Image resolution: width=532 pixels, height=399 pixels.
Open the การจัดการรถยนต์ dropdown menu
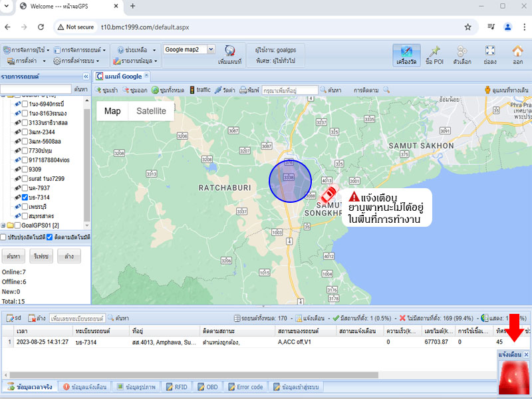[80, 50]
